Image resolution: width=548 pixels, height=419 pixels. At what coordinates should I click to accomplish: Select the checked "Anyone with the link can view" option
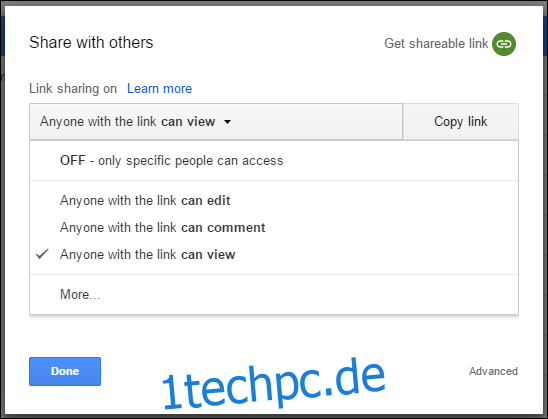(x=274, y=254)
